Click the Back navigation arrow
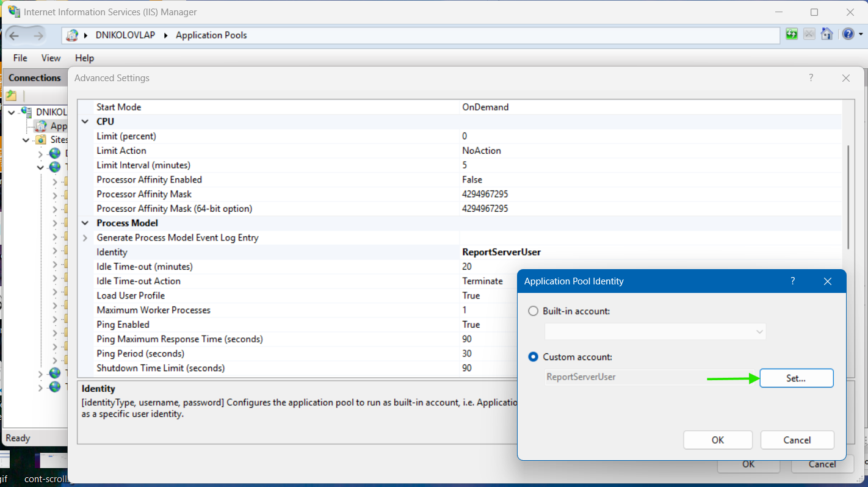868x487 pixels. point(14,35)
